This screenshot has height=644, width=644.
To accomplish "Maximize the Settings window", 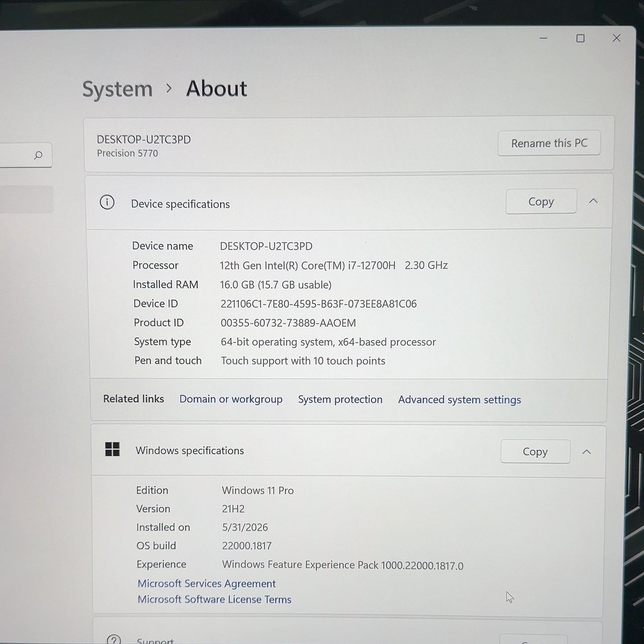I will pos(580,38).
